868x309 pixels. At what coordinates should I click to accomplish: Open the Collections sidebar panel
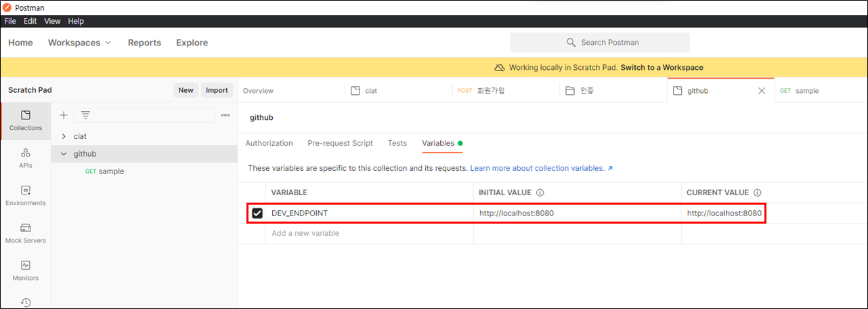point(26,121)
